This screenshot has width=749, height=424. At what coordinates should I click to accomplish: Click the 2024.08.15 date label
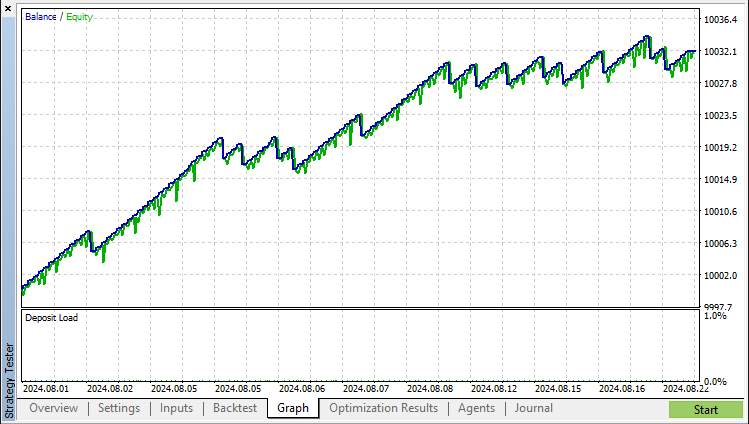[558, 389]
